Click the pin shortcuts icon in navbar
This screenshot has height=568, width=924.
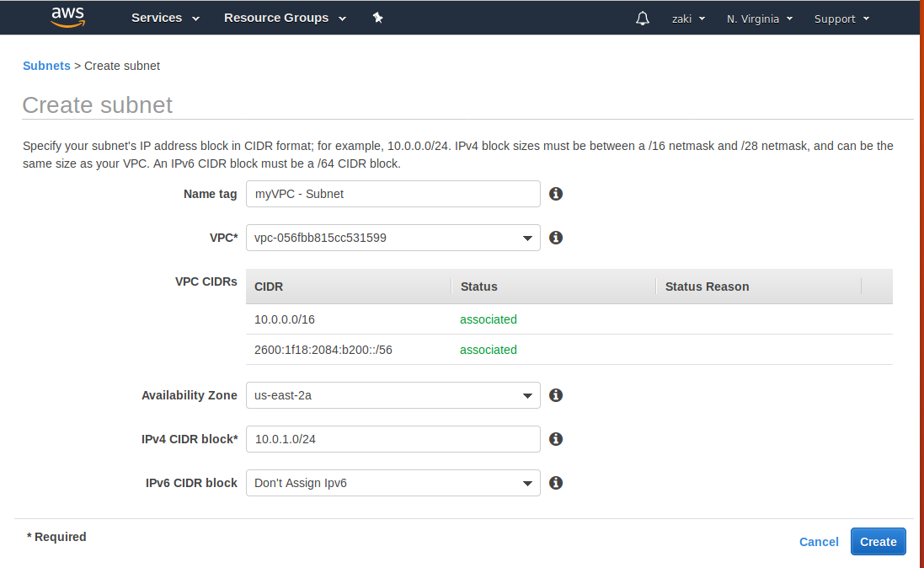[377, 17]
